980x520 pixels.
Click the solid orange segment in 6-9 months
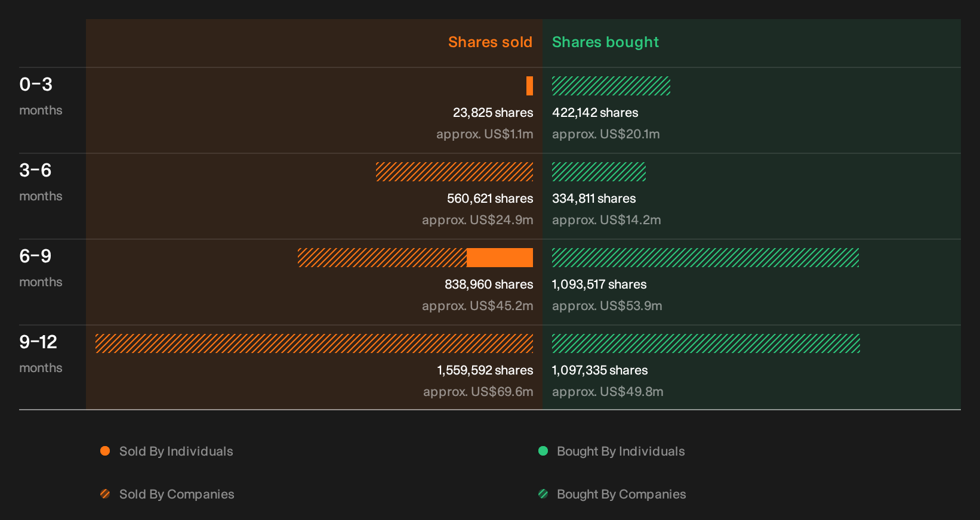(500, 258)
